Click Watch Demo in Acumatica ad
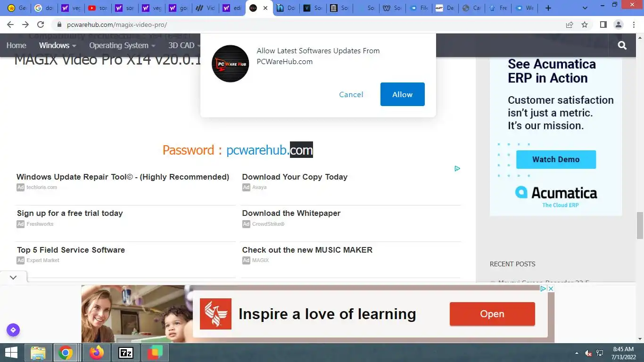The image size is (644, 362). (x=556, y=159)
